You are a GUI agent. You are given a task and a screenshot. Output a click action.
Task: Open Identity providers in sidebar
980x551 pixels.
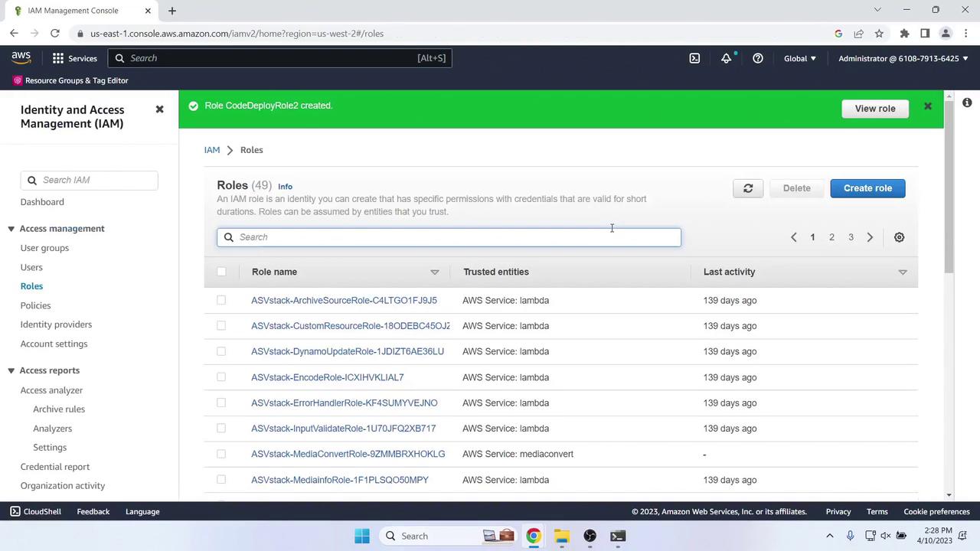56,324
